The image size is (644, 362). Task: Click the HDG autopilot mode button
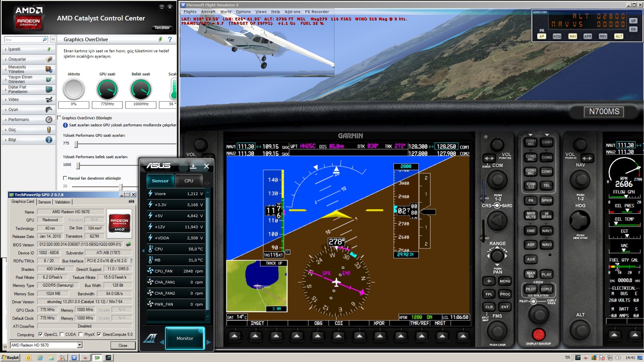(557, 36)
